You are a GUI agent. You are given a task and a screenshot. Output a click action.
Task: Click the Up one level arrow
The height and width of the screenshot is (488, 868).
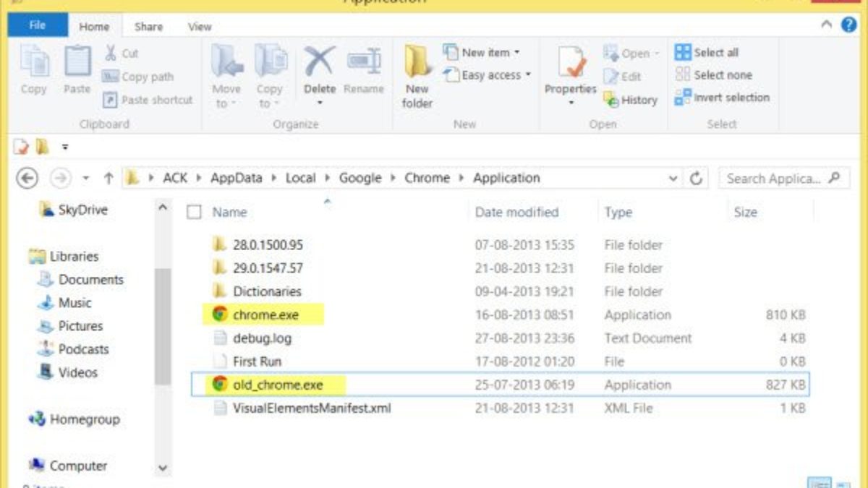(109, 178)
